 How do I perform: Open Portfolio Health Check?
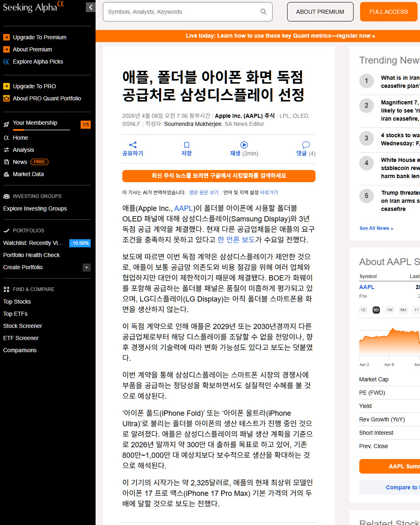(32, 255)
